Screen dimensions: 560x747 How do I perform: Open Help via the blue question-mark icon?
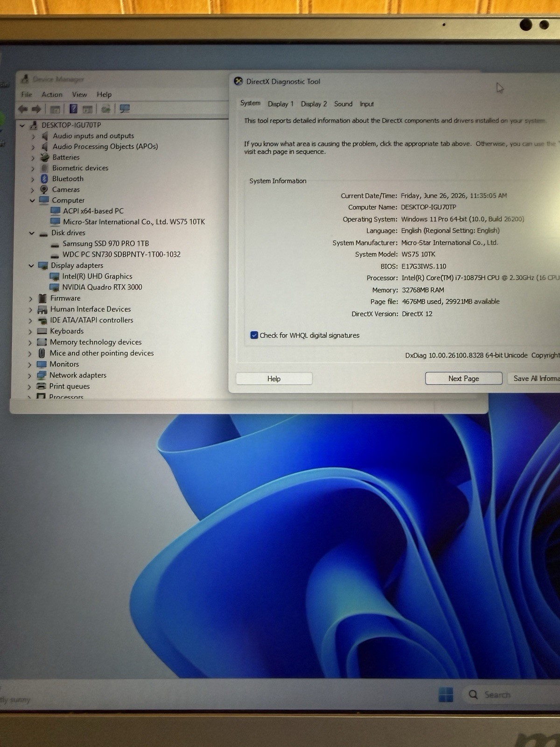coord(73,109)
